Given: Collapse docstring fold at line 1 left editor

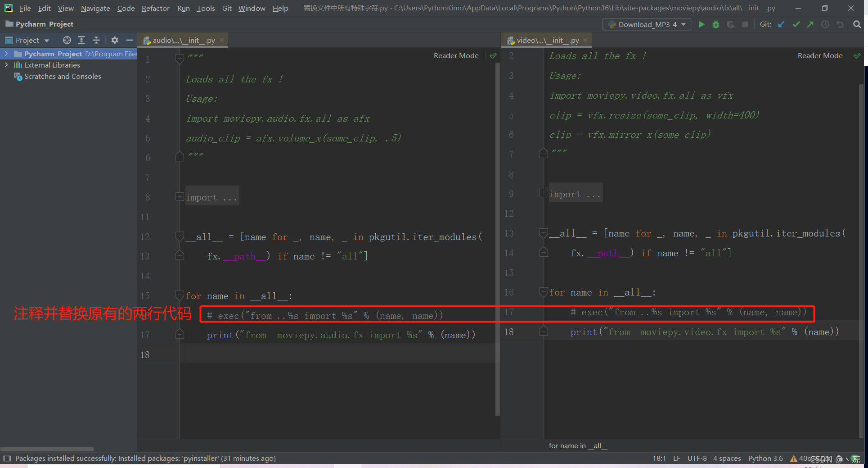Looking at the screenshot, I should [180, 59].
